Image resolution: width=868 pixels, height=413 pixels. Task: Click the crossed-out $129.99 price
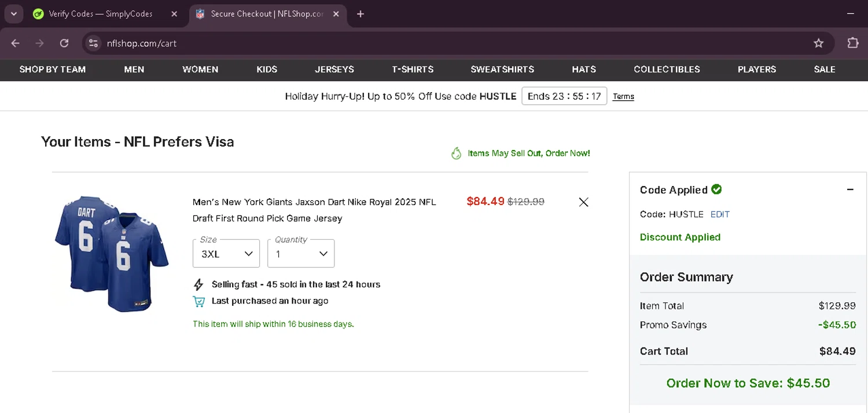click(526, 202)
